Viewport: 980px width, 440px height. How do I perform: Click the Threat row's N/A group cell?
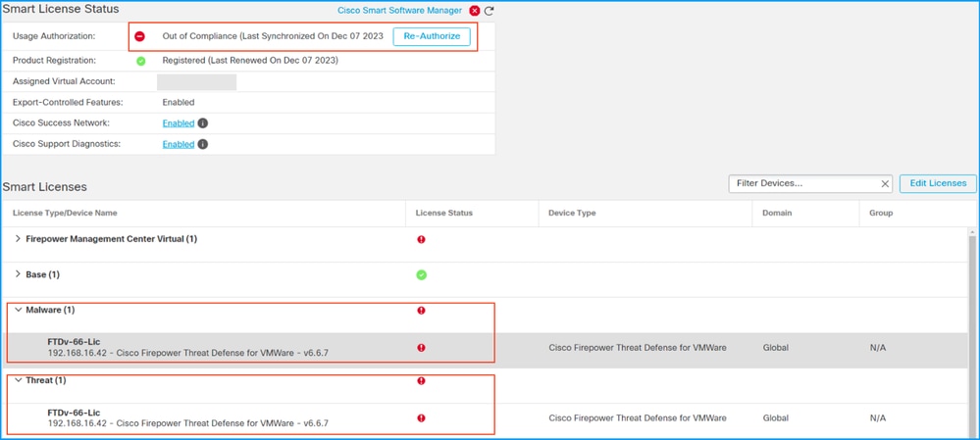point(878,418)
